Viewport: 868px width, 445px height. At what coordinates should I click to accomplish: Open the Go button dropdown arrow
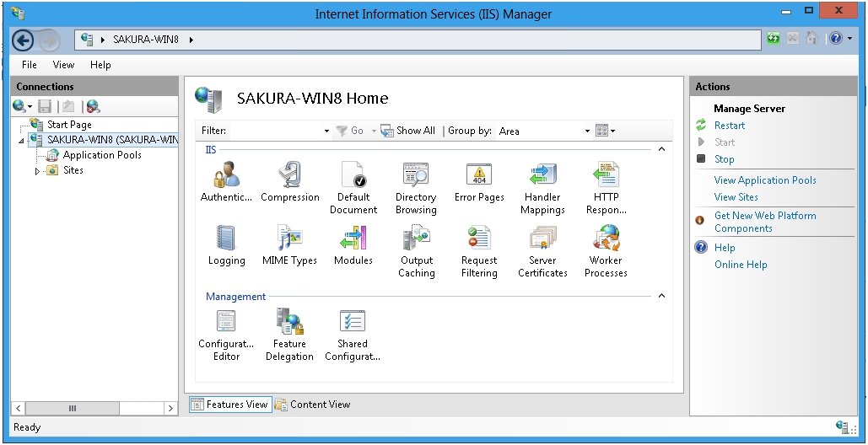374,131
